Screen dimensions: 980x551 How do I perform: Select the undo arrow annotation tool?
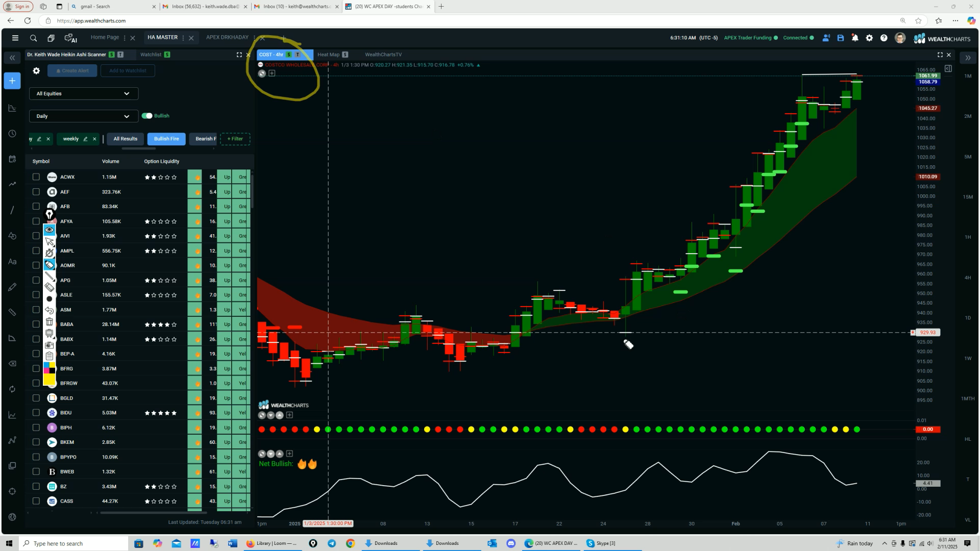pos(50,310)
